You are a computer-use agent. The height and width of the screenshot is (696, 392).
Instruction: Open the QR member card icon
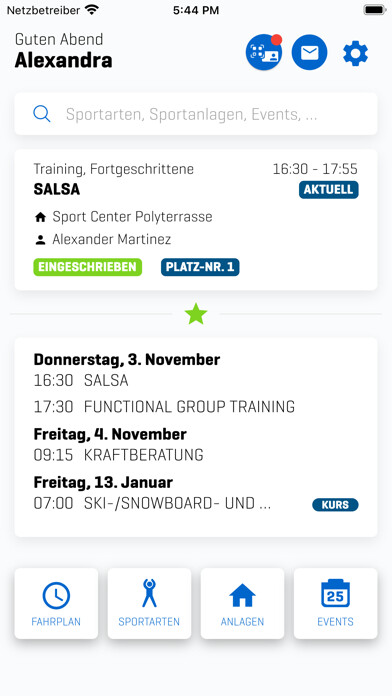click(x=264, y=52)
